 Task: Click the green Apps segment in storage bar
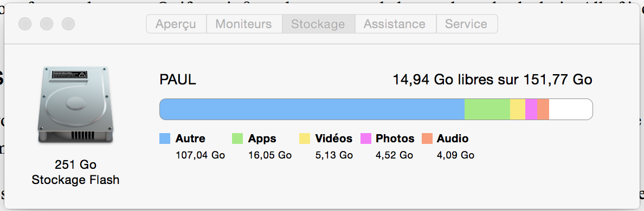(487, 109)
